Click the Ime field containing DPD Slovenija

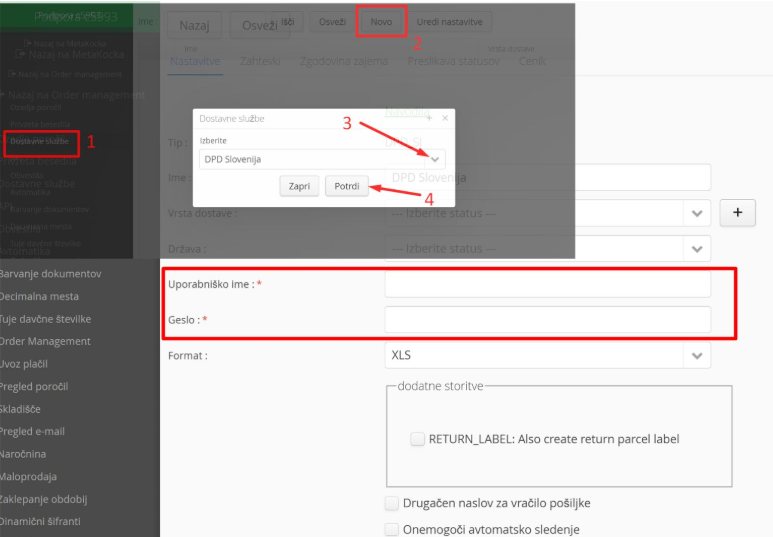pos(548,178)
